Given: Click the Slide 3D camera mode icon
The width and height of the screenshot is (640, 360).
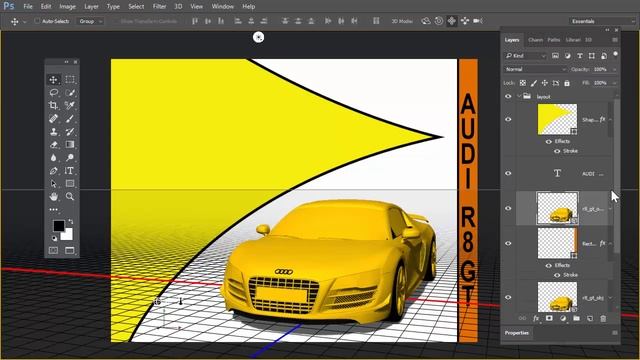Looking at the screenshot, I should [465, 21].
